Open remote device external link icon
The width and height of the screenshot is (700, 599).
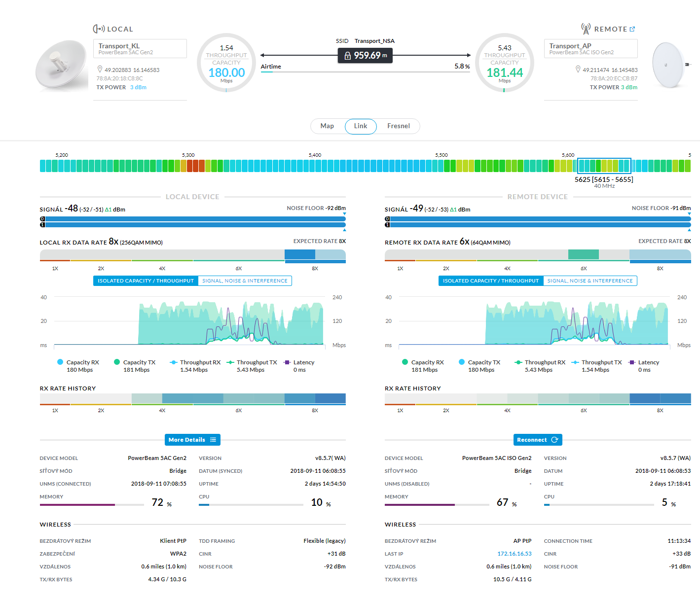(x=632, y=29)
